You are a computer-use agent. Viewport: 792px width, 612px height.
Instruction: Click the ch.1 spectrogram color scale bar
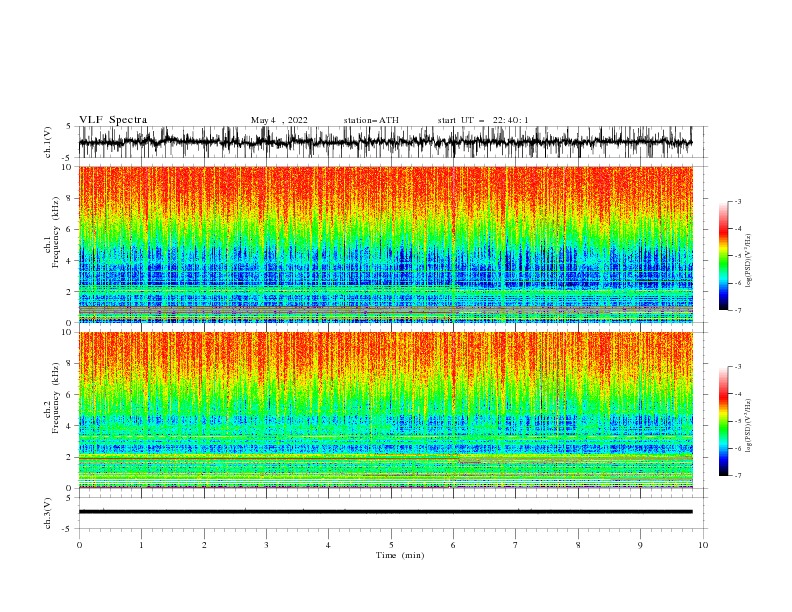coord(723,256)
